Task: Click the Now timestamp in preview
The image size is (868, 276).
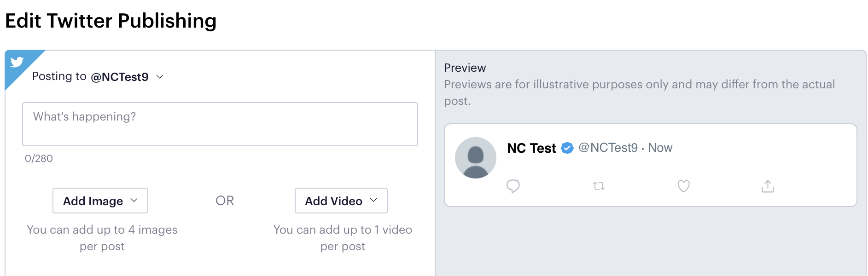Action: (x=660, y=148)
